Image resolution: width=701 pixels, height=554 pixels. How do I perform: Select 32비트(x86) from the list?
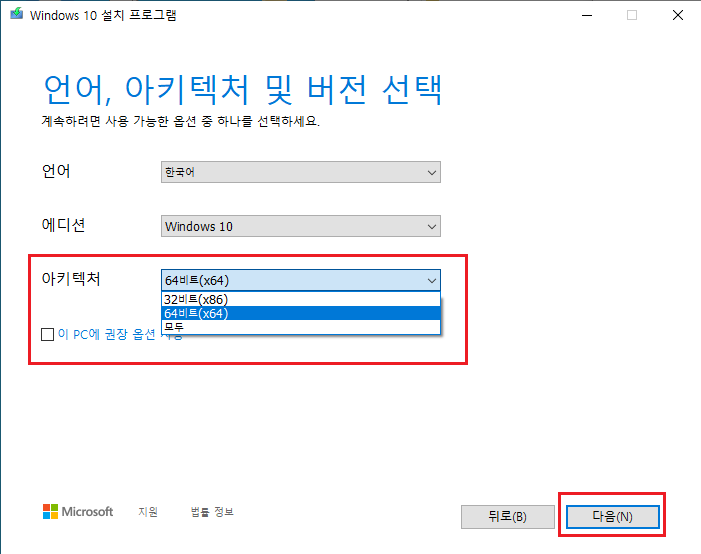300,299
